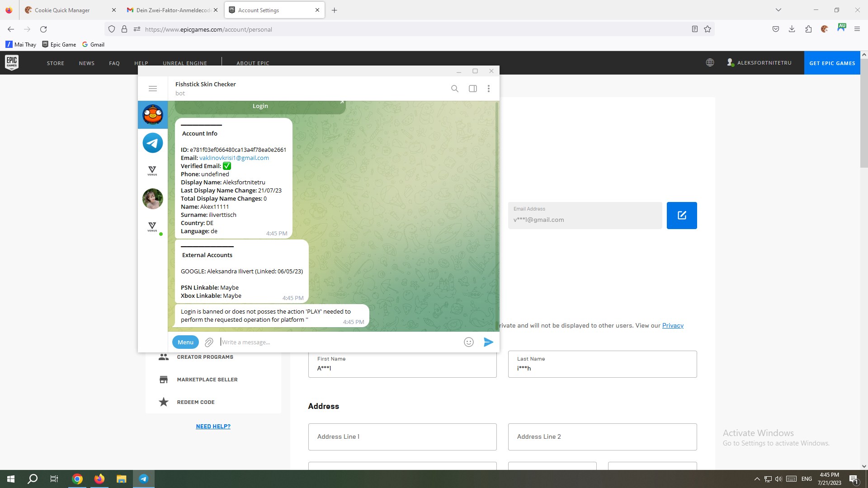Viewport: 868px width, 488px height.
Task: Open the extensions puzzle icon
Action: coord(808,29)
